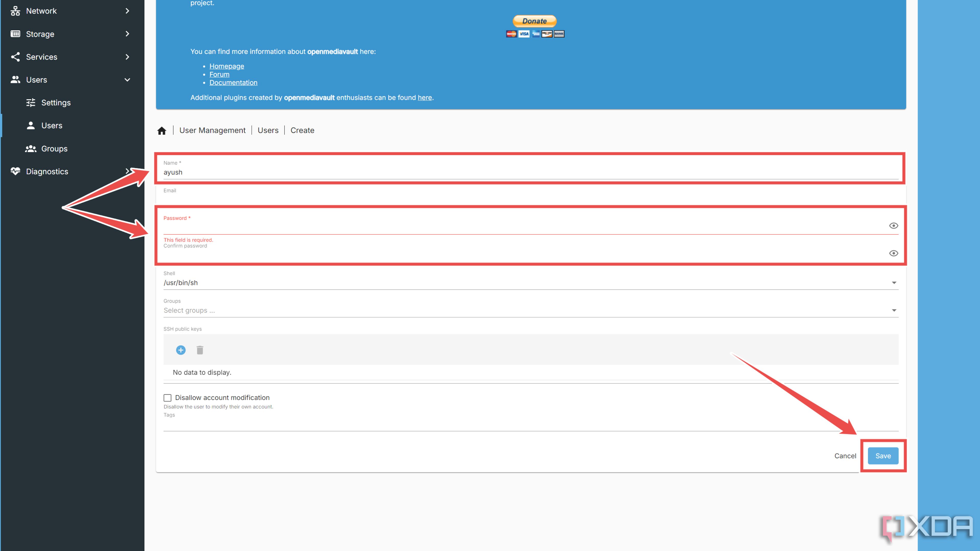The height and width of the screenshot is (551, 980).
Task: Click the User Management breadcrumb link
Action: [212, 130]
